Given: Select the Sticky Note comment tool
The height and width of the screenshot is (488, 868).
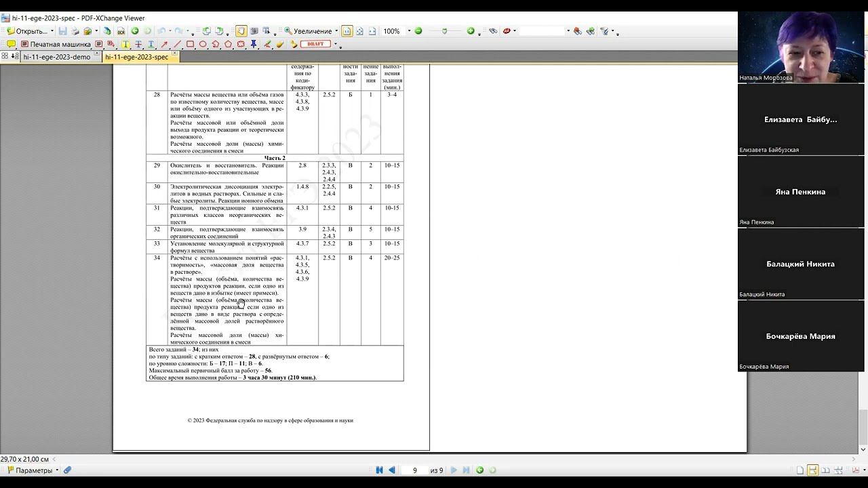Looking at the screenshot, I should pyautogui.click(x=12, y=44).
